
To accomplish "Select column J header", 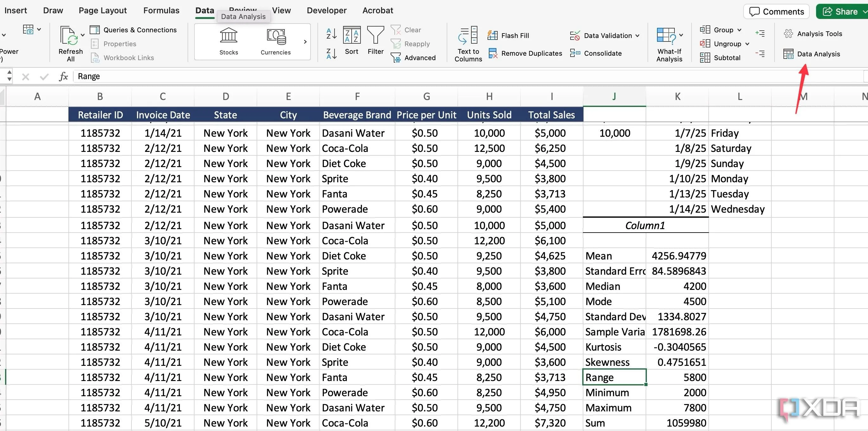I will (x=614, y=97).
